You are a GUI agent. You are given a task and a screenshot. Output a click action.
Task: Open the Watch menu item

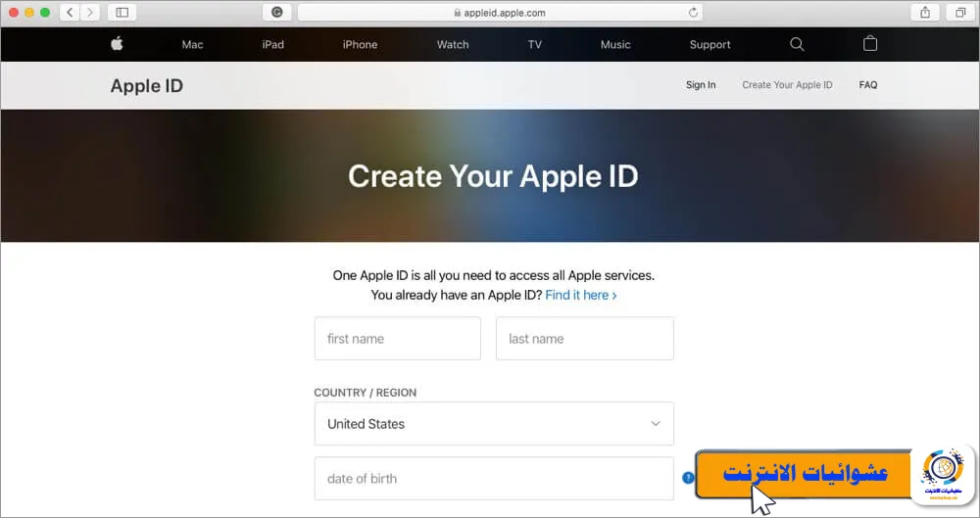[x=453, y=44]
